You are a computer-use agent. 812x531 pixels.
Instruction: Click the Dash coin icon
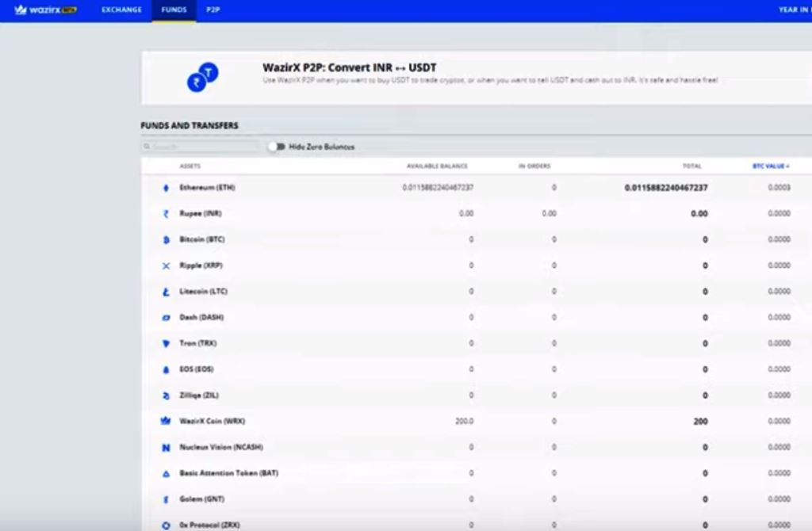click(167, 318)
